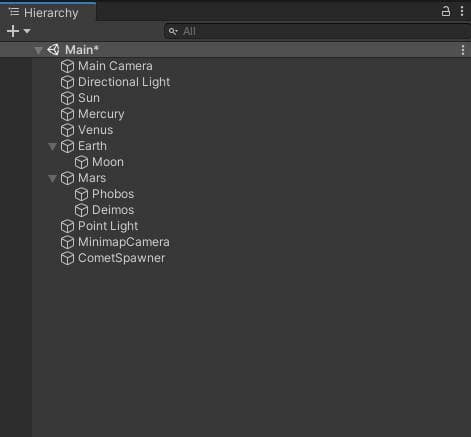Screen dimensions: 471x437
Task: Click the Unity scene icon beside Main
Action: 53,50
